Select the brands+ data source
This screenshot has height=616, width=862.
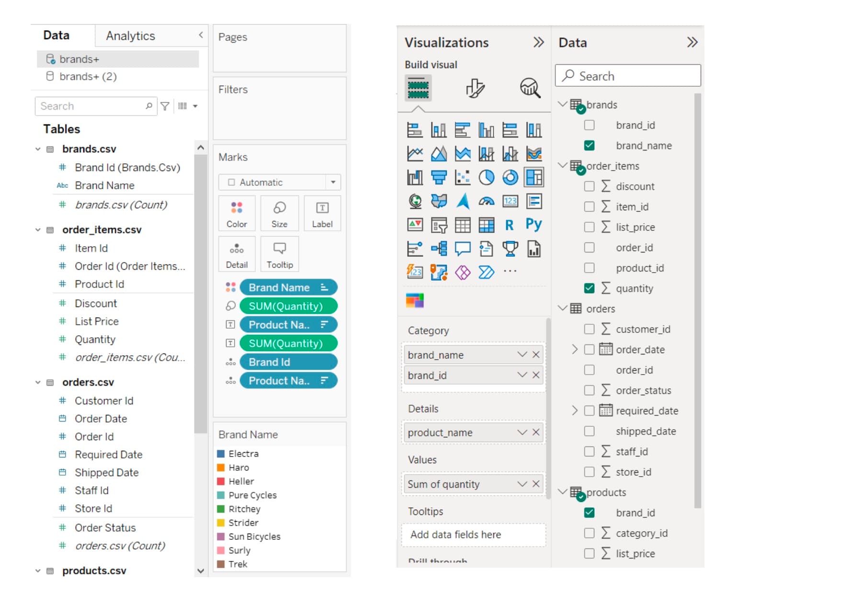click(x=118, y=59)
